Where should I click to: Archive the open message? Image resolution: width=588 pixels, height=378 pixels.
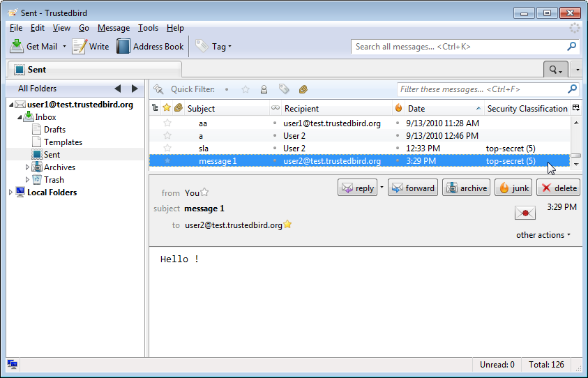(x=466, y=188)
